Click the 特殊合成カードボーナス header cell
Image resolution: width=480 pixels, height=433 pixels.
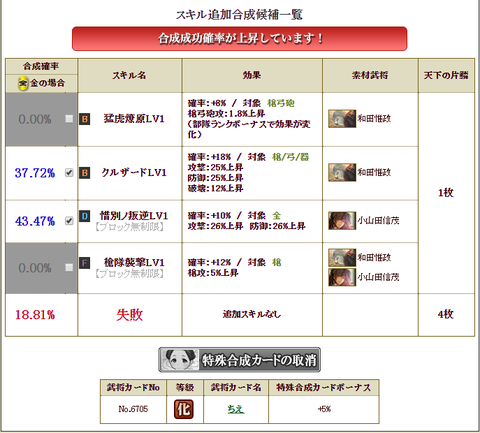coord(324,388)
